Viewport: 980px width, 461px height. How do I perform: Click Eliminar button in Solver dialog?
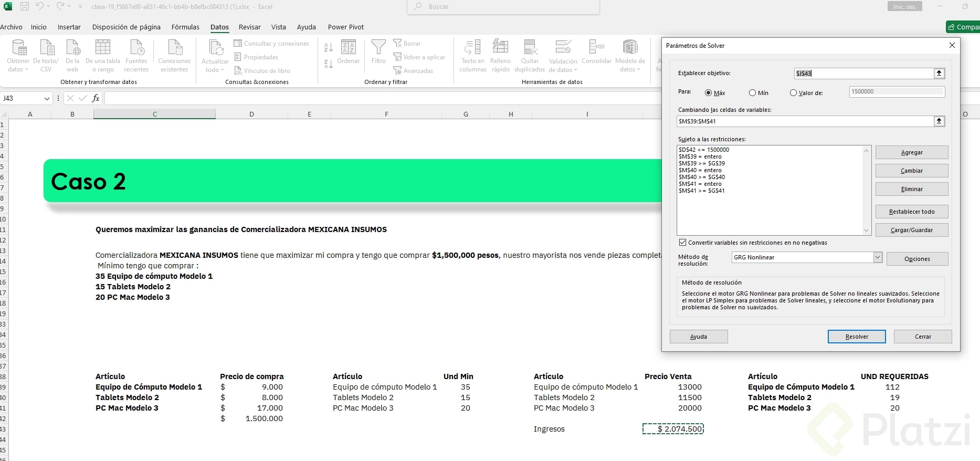pyautogui.click(x=912, y=189)
